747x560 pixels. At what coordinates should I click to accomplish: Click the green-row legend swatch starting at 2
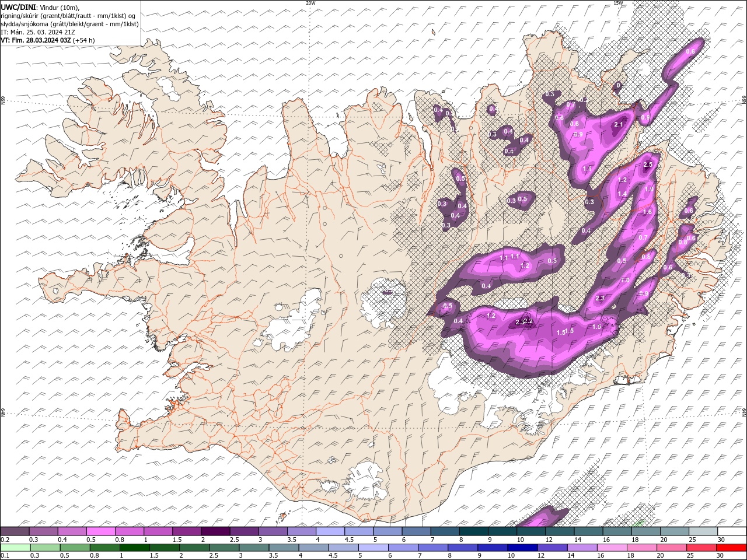(x=194, y=548)
